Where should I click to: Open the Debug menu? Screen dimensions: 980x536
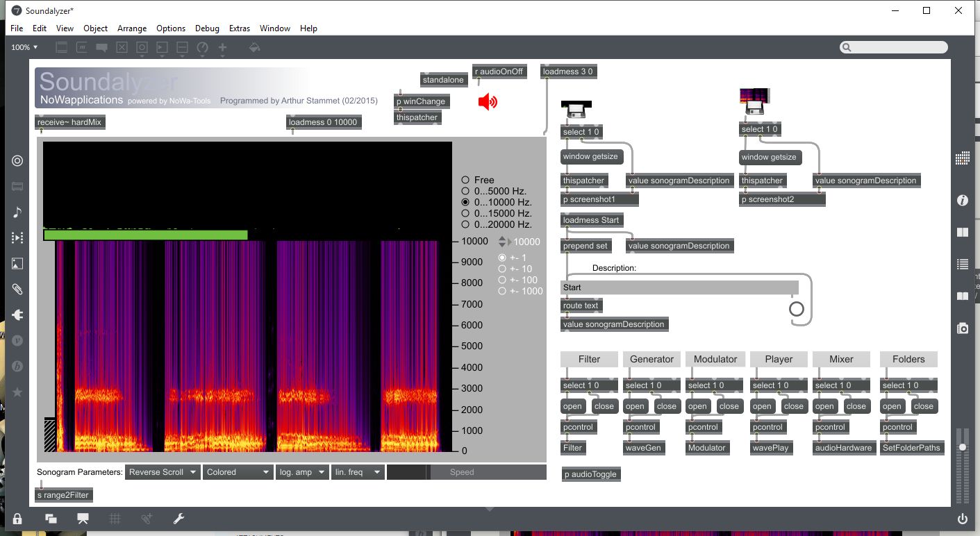pyautogui.click(x=207, y=28)
